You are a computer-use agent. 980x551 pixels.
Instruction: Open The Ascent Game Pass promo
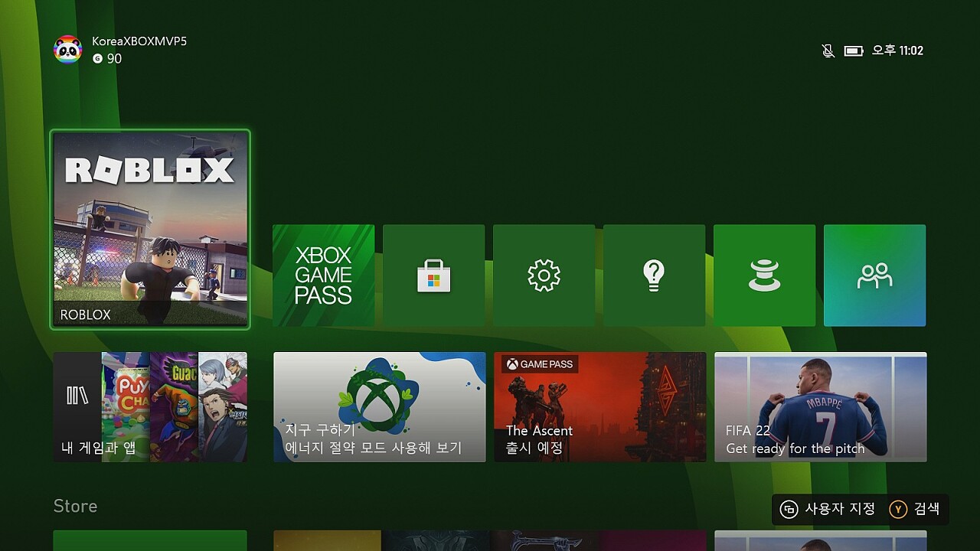click(x=600, y=407)
